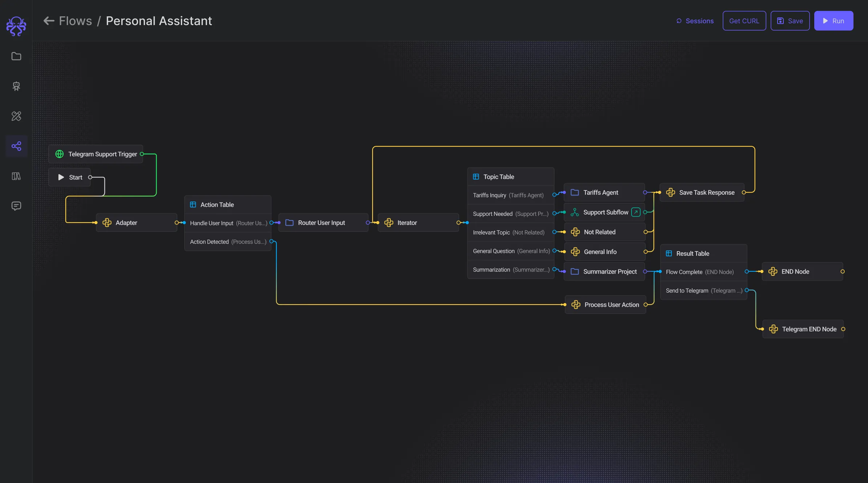Click the back arrow next to Flows
Image resolution: width=868 pixels, height=483 pixels.
click(x=49, y=21)
